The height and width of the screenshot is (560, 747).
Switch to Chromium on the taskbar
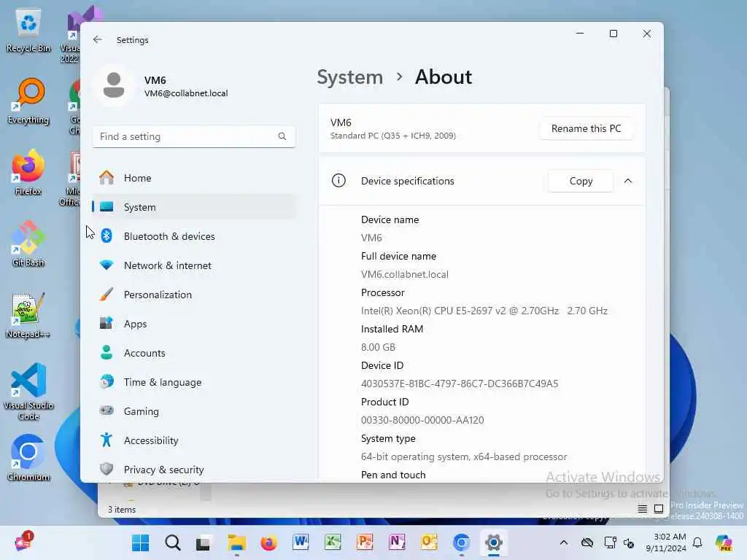(x=461, y=542)
